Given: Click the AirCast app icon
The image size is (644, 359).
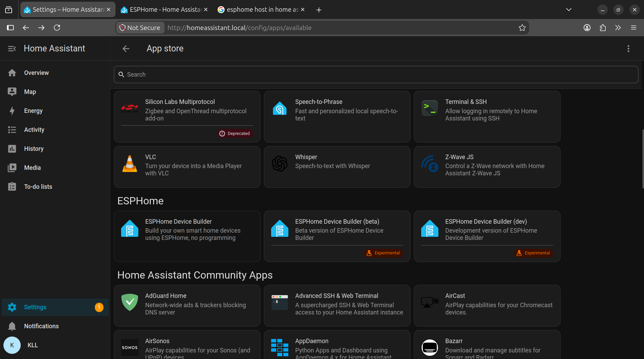Looking at the screenshot, I should point(430,302).
